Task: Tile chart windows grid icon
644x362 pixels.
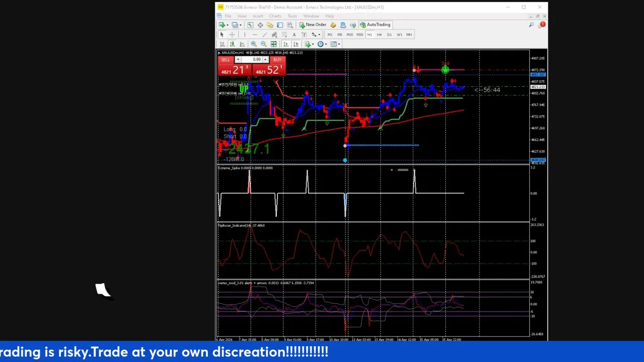Action: (274, 44)
